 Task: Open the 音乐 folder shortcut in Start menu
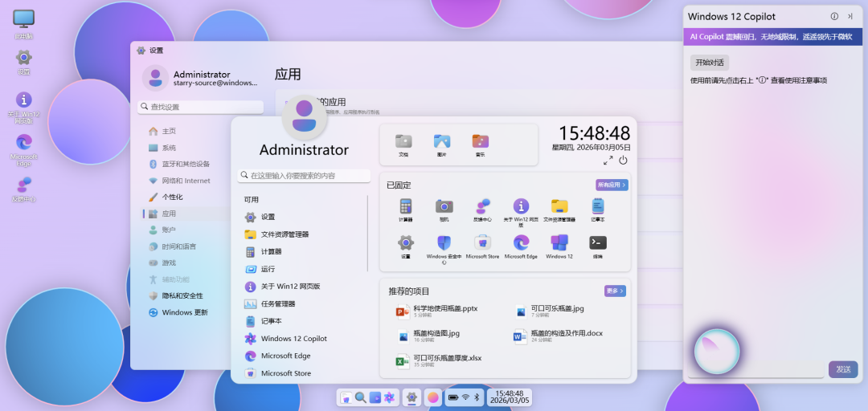click(480, 145)
